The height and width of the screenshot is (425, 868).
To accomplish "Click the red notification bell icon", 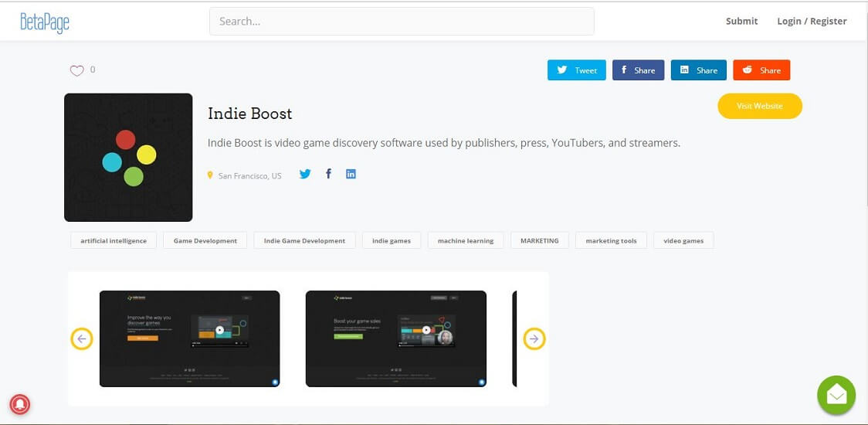I will (20, 404).
